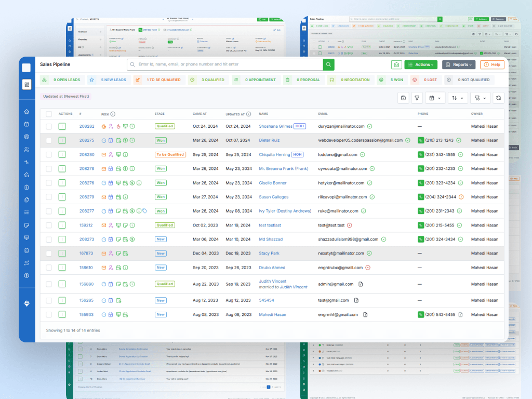
Task: Select the 5 Won tab
Action: tap(392, 79)
